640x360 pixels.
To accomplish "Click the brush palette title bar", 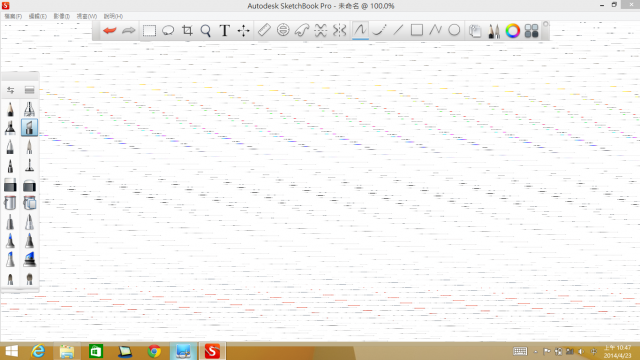I will pos(20,76).
